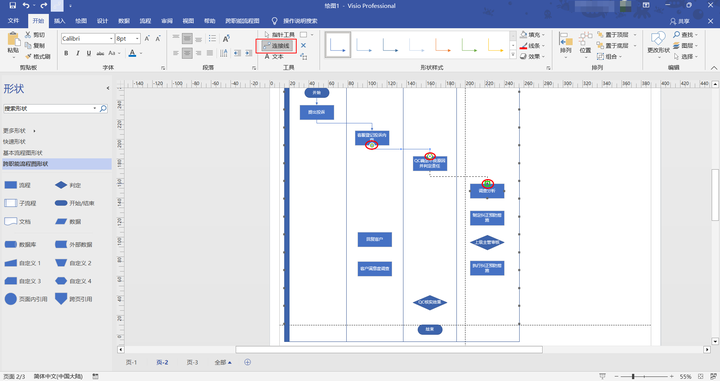
Task: Toggle bottom vertical text alignment
Action: click(198, 39)
